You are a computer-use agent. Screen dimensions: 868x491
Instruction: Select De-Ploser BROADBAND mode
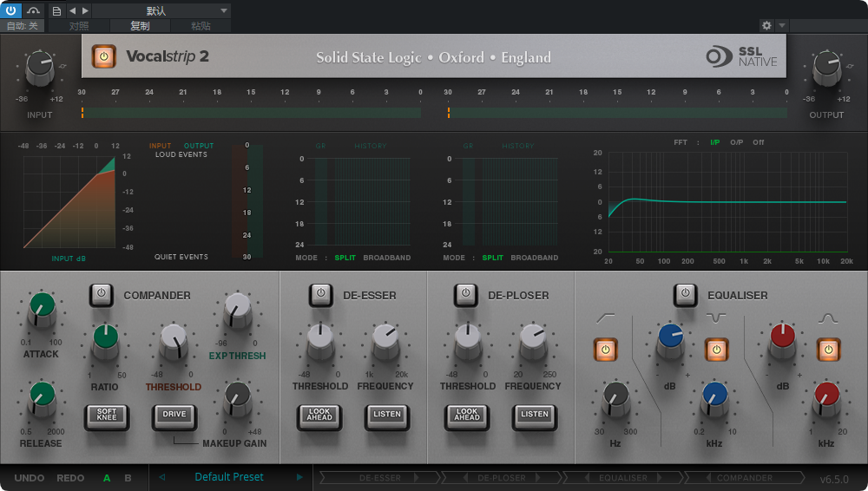click(x=534, y=258)
